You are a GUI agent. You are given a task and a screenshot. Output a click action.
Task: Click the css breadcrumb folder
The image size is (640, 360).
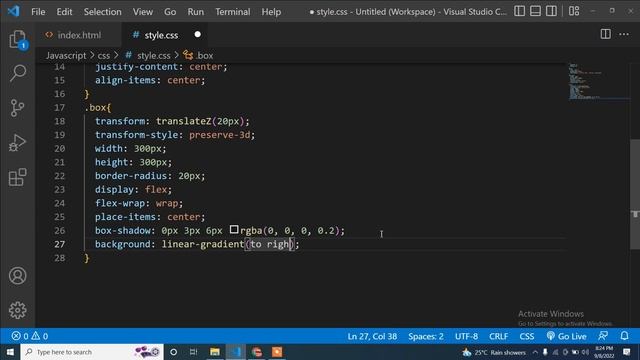[x=104, y=56]
